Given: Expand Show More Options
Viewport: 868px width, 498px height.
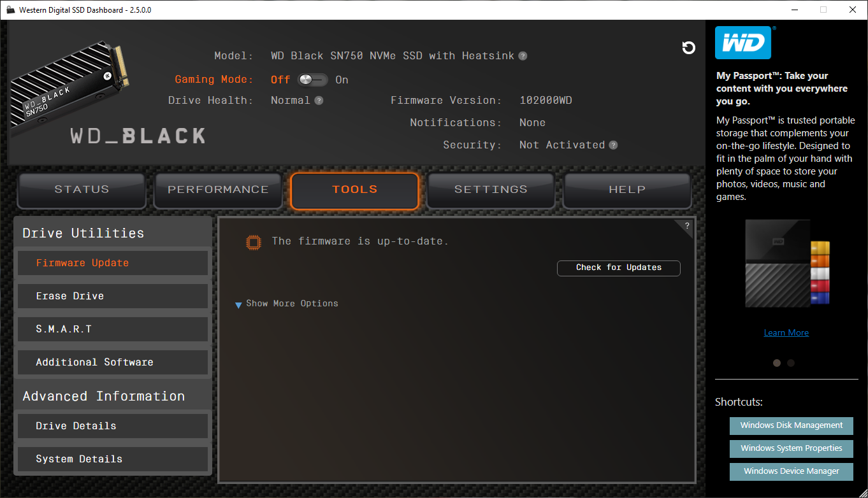Looking at the screenshot, I should point(287,304).
